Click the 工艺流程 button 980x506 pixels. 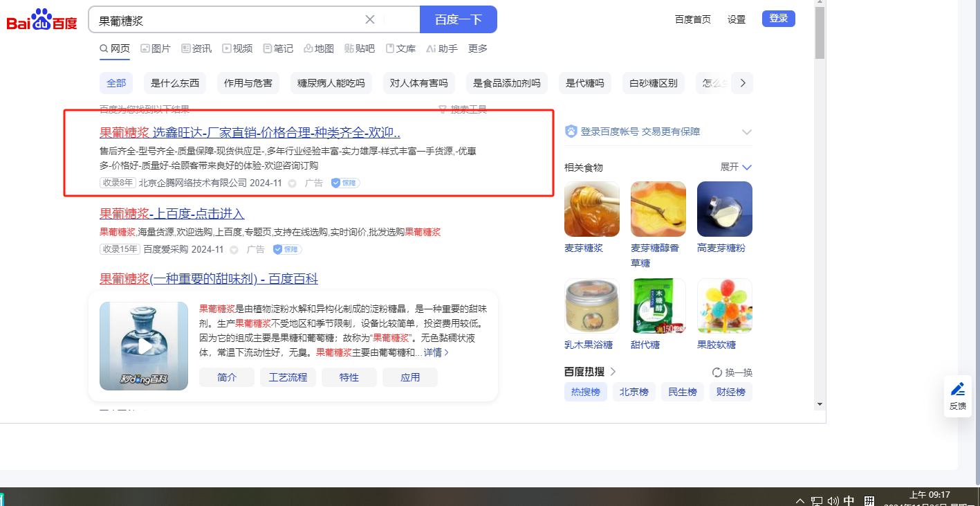[x=288, y=377]
